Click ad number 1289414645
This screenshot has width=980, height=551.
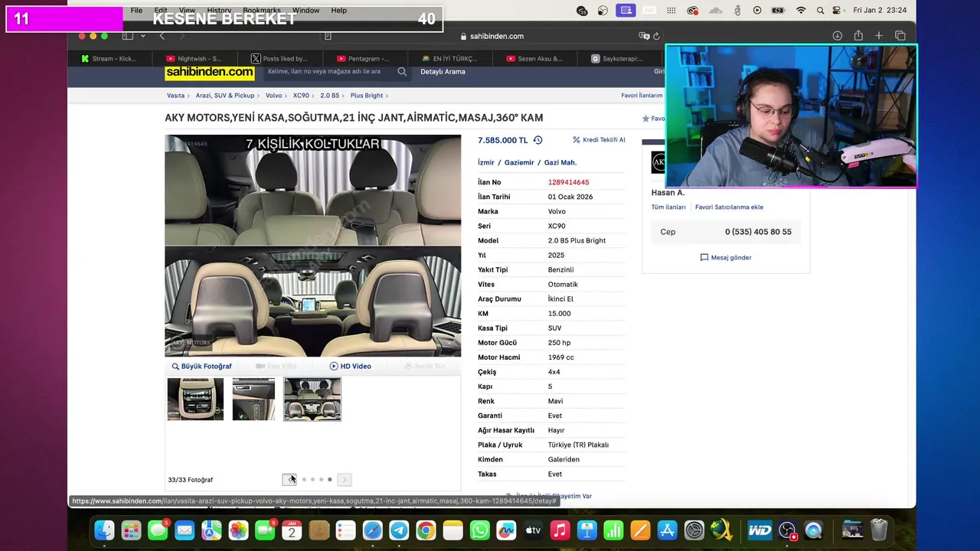point(568,182)
